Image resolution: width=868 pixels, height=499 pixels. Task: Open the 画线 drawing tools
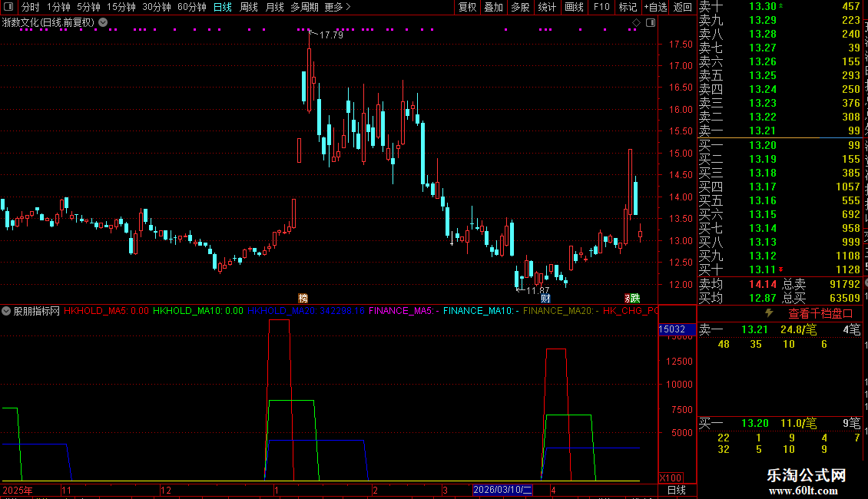(574, 7)
